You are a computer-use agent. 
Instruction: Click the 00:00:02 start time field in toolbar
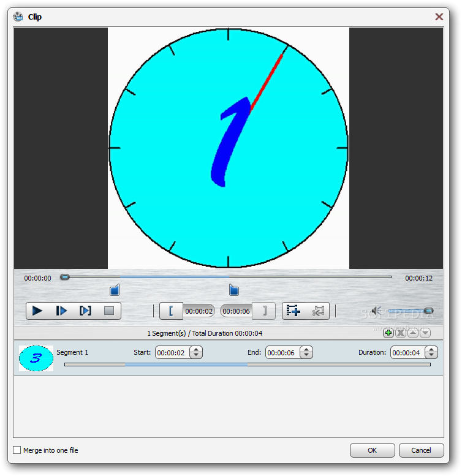pos(199,311)
